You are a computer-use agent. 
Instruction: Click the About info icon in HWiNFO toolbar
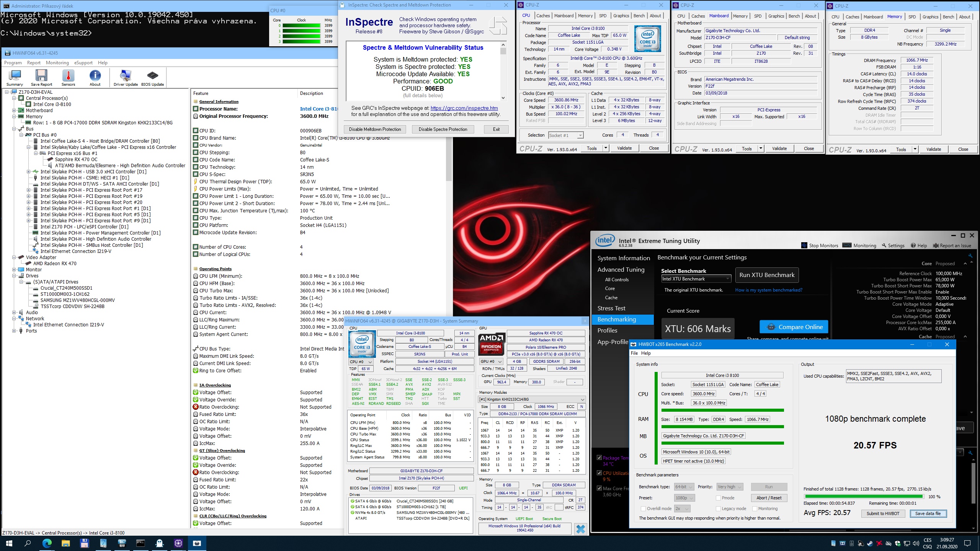[95, 75]
